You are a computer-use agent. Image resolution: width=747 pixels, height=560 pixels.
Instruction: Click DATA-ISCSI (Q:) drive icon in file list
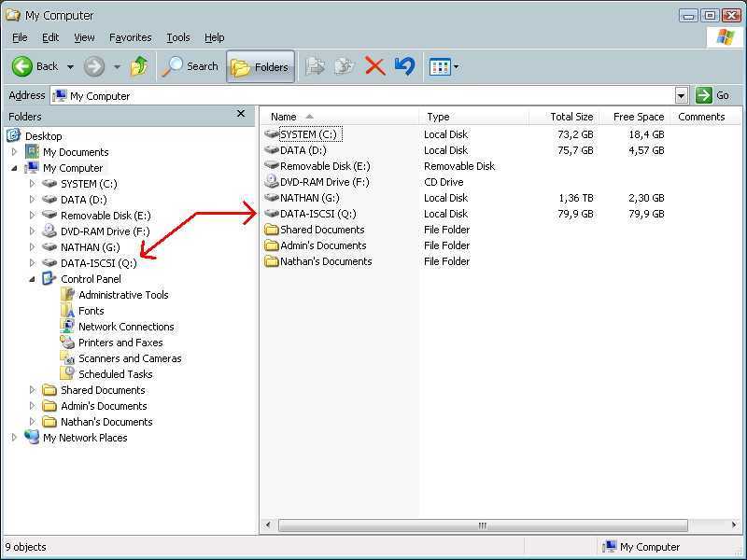[272, 214]
